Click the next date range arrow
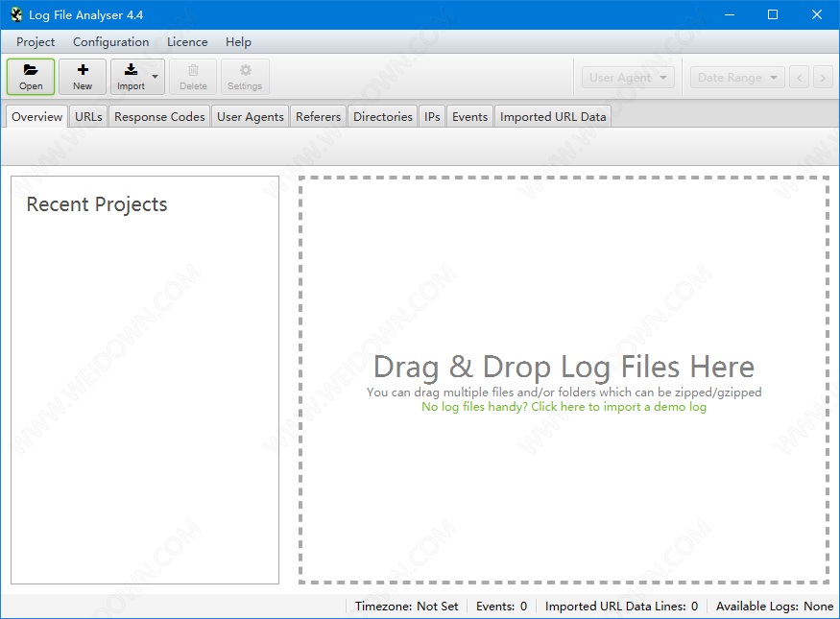This screenshot has height=619, width=840. click(x=823, y=78)
